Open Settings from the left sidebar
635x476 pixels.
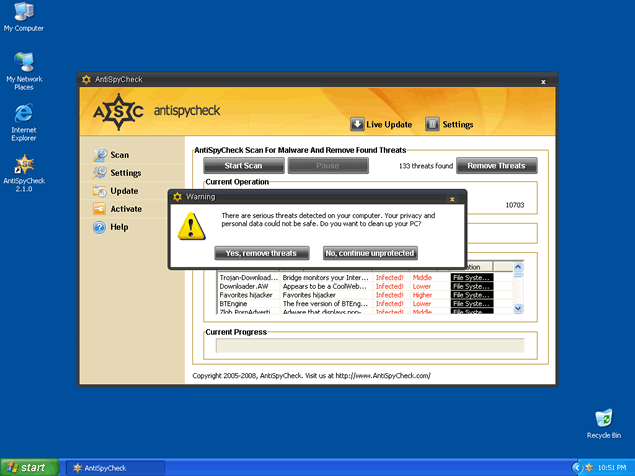coord(100,173)
